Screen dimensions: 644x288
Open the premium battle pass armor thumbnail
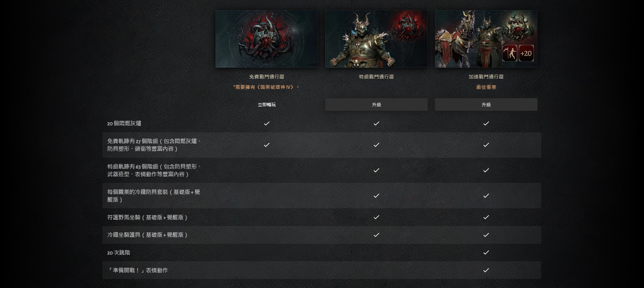[377, 39]
